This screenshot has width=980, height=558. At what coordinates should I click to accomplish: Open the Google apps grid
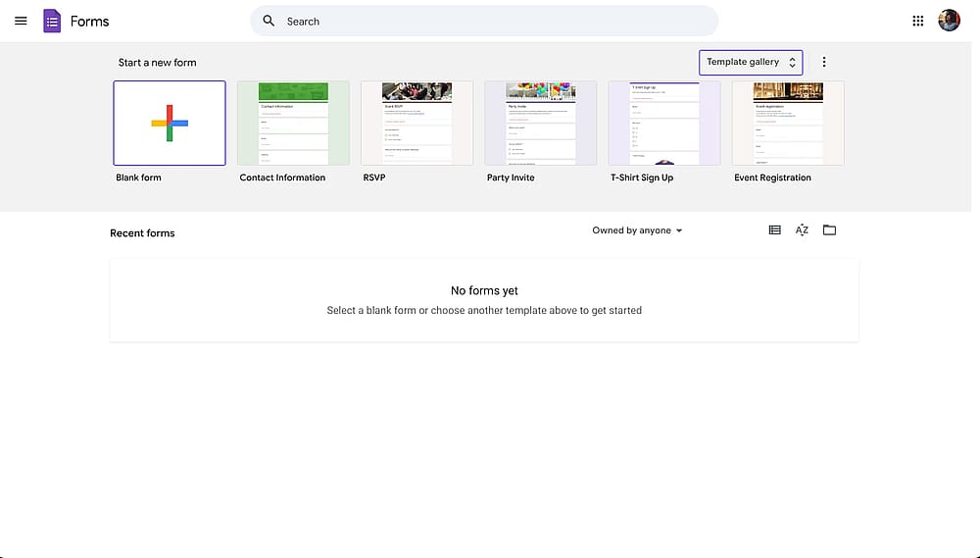coord(917,22)
